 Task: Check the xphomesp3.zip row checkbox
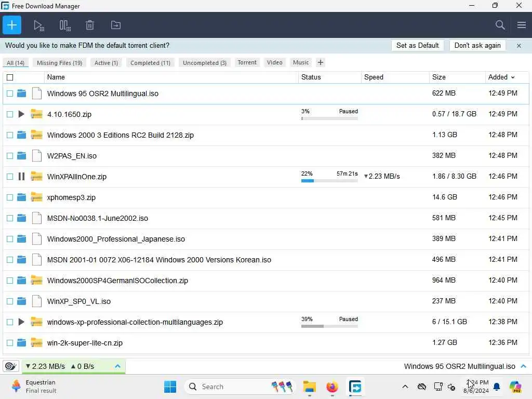click(x=10, y=197)
